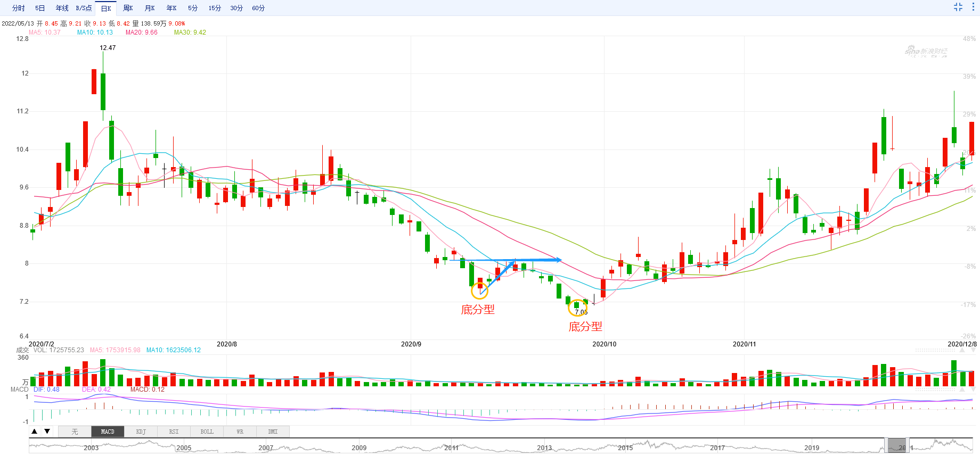Click the 2022/05/13 quote date text
The image size is (980, 456).
coord(18,23)
